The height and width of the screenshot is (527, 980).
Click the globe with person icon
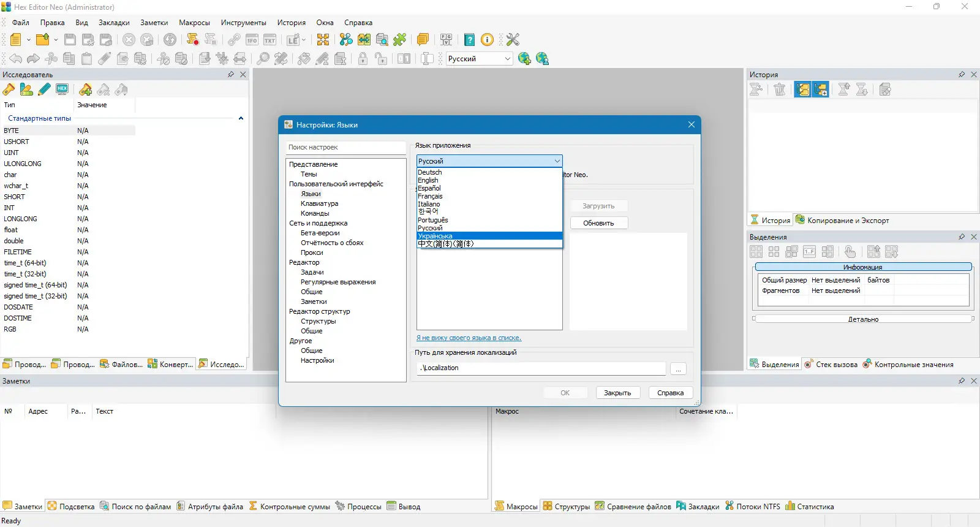[x=542, y=59]
